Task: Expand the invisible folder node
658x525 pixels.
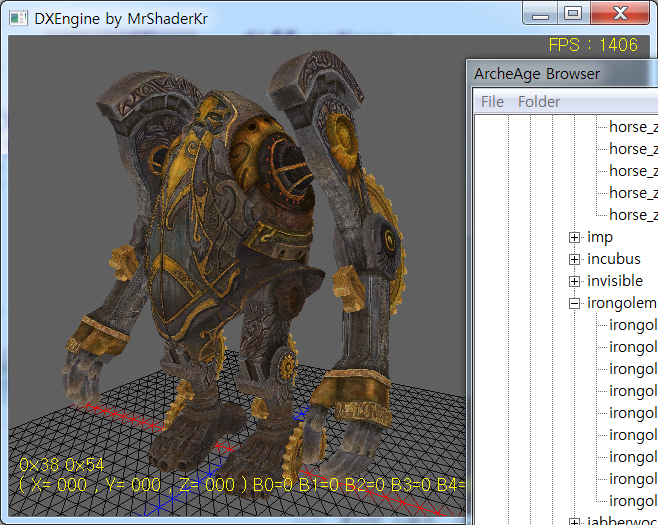Action: [x=574, y=281]
